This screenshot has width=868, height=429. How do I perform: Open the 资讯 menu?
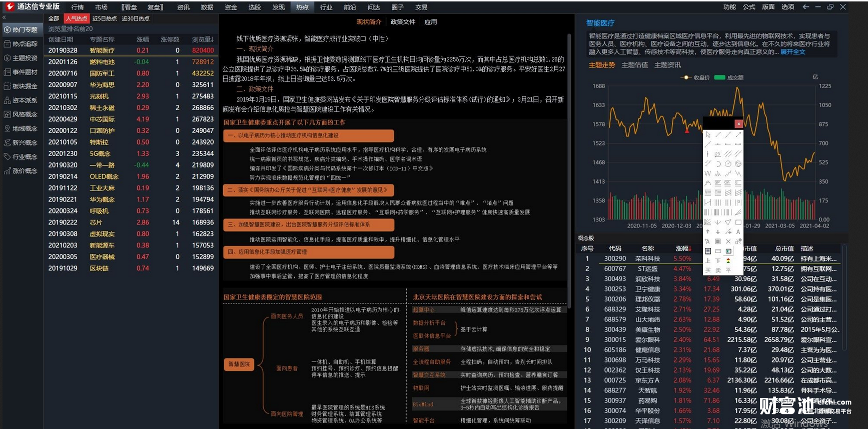click(x=183, y=7)
